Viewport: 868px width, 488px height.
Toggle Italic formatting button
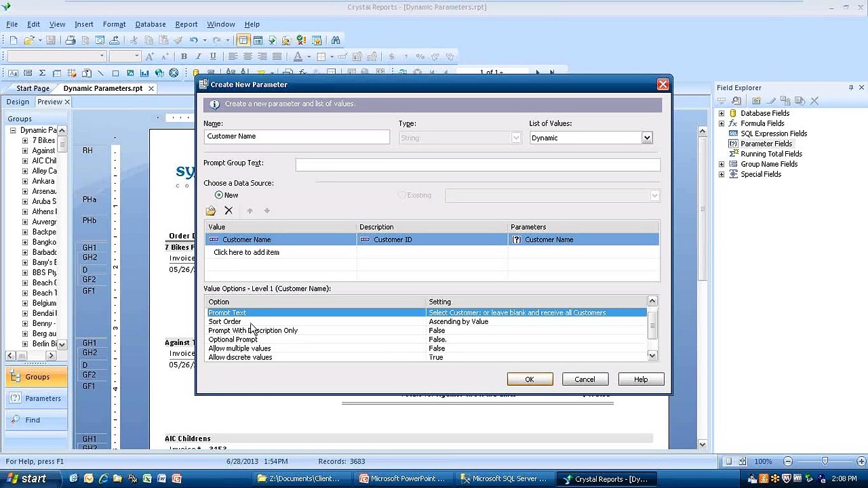(x=198, y=56)
